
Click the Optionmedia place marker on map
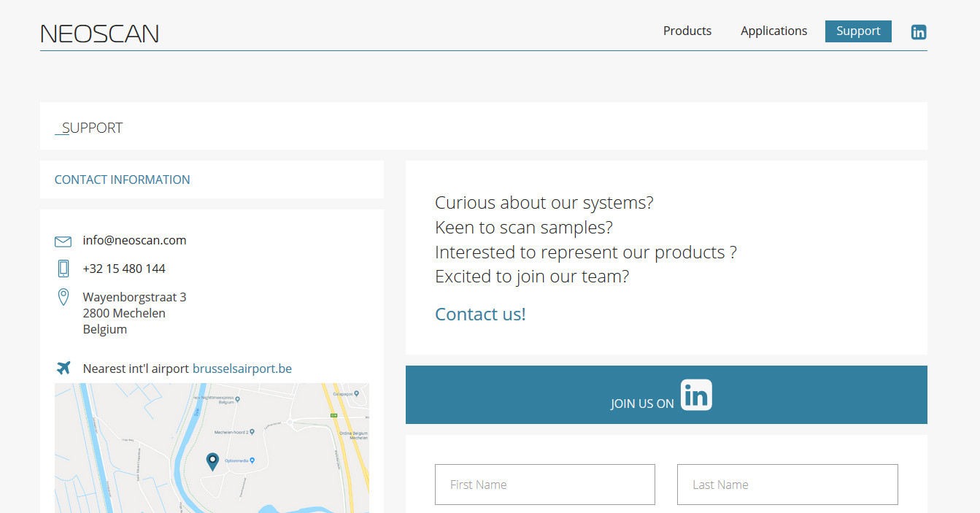[252, 460]
